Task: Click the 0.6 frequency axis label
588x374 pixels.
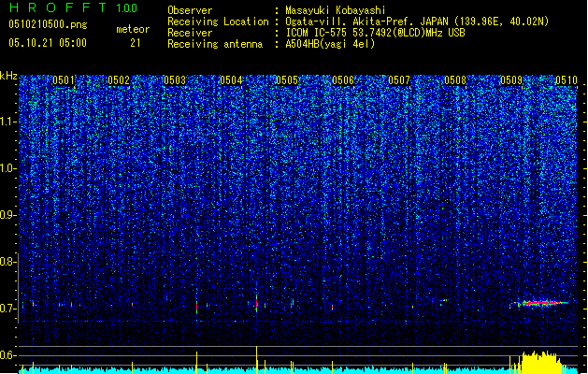Action: click(8, 355)
